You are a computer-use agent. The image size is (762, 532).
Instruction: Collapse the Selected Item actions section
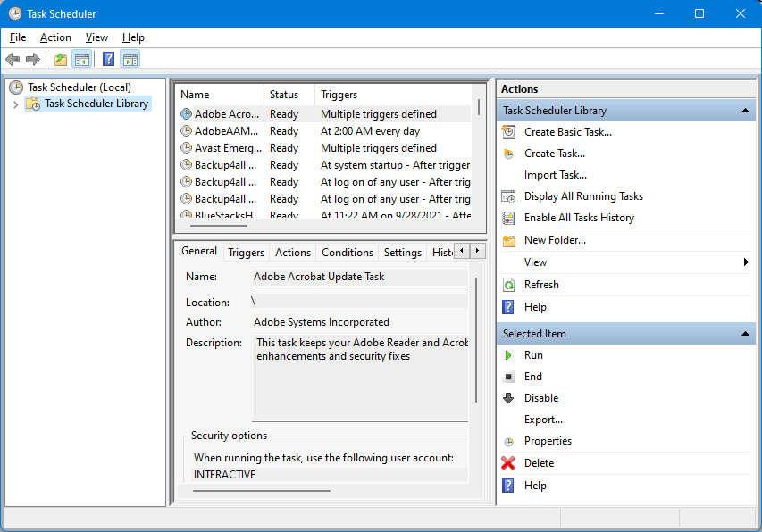click(747, 333)
